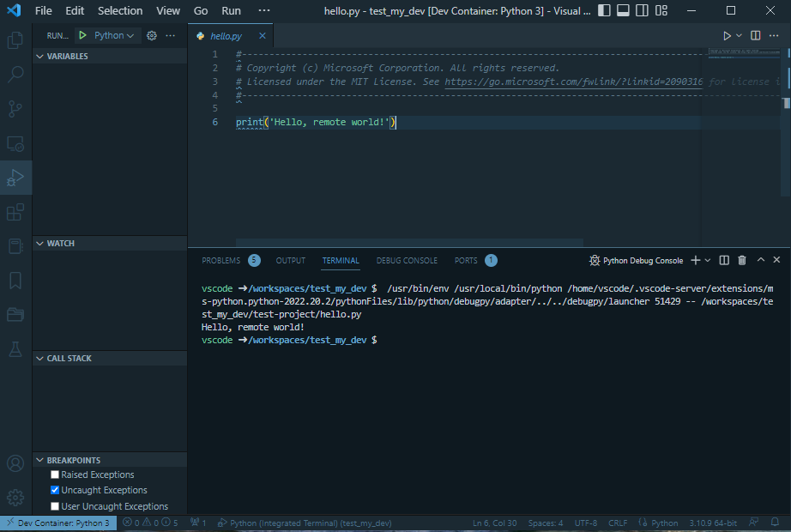Open editor more actions ellipsis
This screenshot has width=791, height=532.
(x=774, y=35)
